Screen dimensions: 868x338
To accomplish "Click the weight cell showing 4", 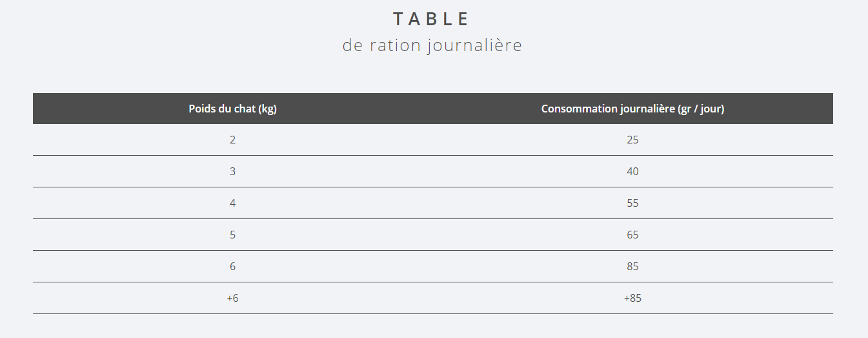I will [x=232, y=203].
